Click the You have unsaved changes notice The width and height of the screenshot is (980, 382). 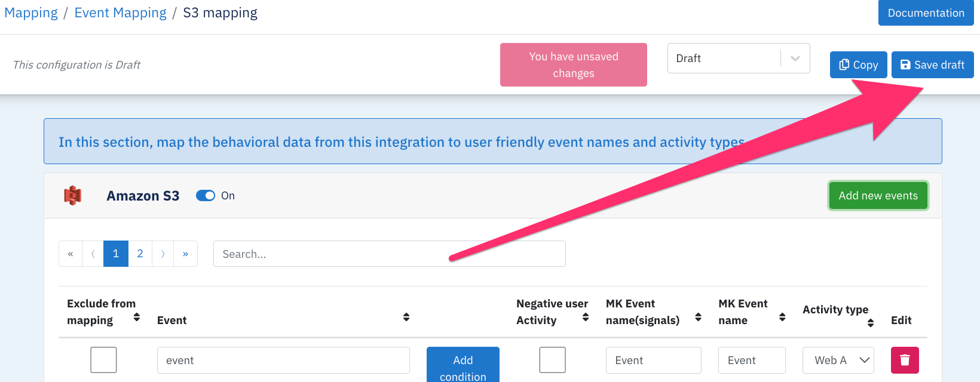click(574, 64)
